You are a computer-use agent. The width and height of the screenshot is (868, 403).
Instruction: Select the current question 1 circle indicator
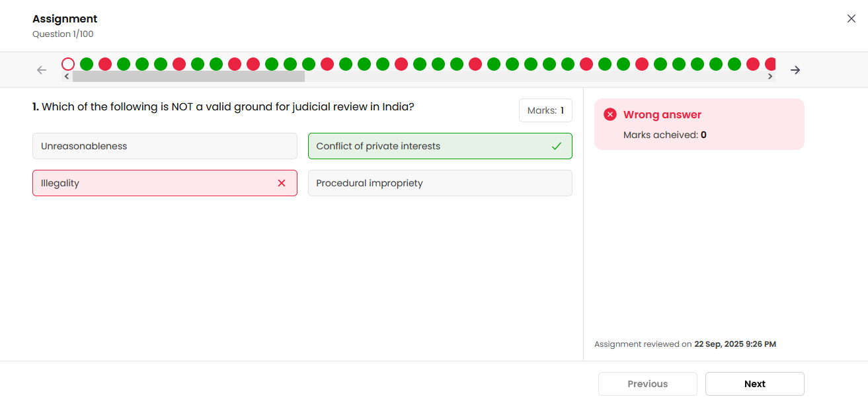coord(68,64)
